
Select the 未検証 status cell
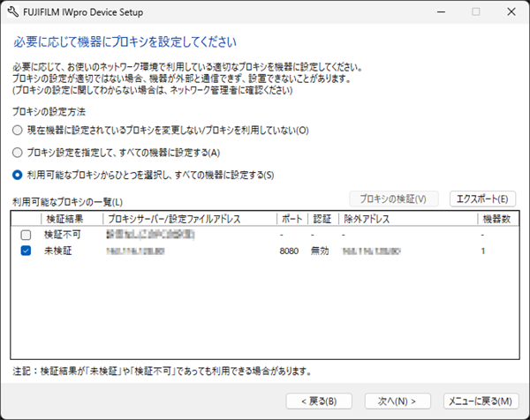pos(58,251)
